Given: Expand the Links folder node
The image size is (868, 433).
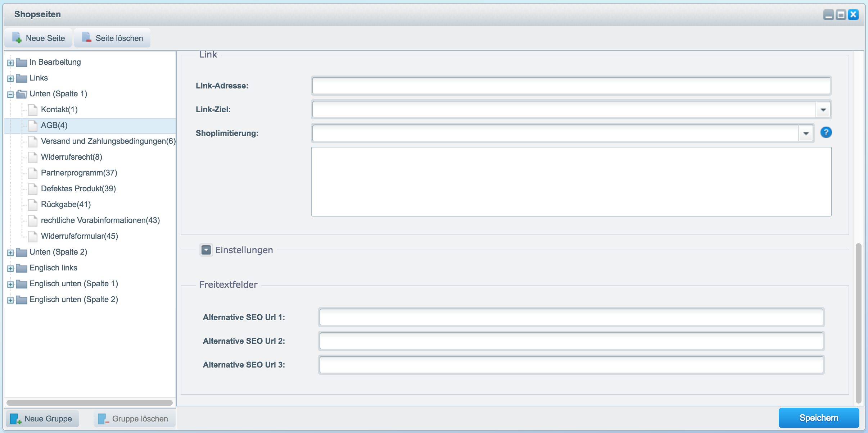Looking at the screenshot, I should pos(10,79).
